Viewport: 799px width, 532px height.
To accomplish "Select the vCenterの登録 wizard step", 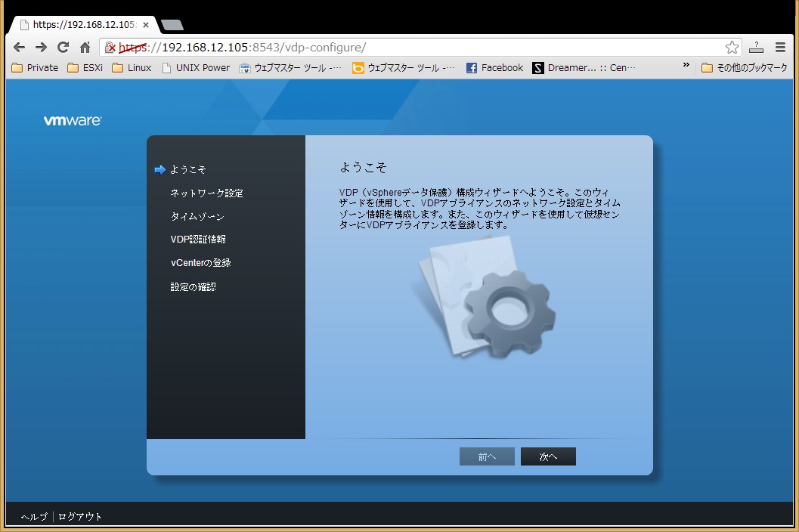I will coord(201,263).
